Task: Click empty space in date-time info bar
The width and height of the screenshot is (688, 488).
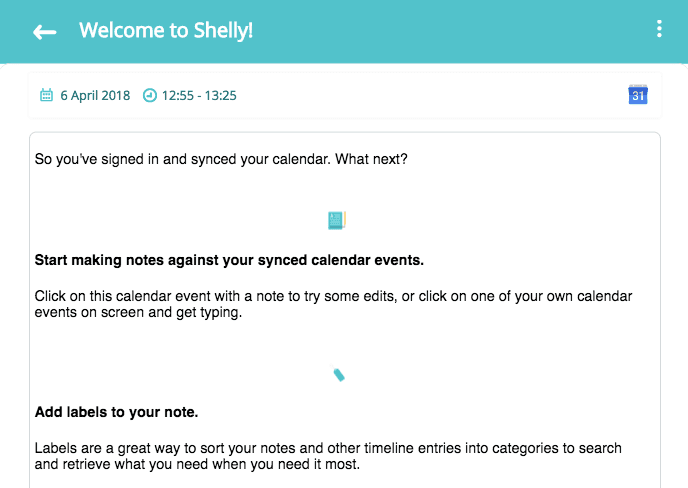Action: pyautogui.click(x=430, y=95)
